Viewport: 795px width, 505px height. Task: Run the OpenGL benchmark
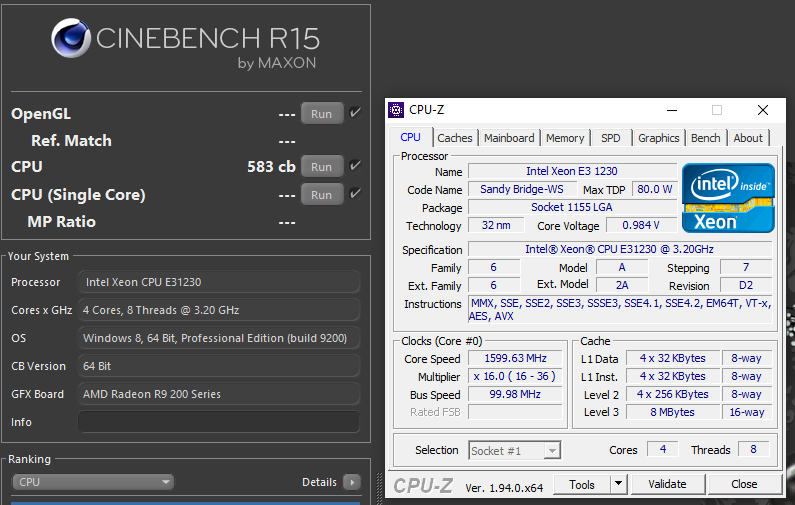[321, 114]
